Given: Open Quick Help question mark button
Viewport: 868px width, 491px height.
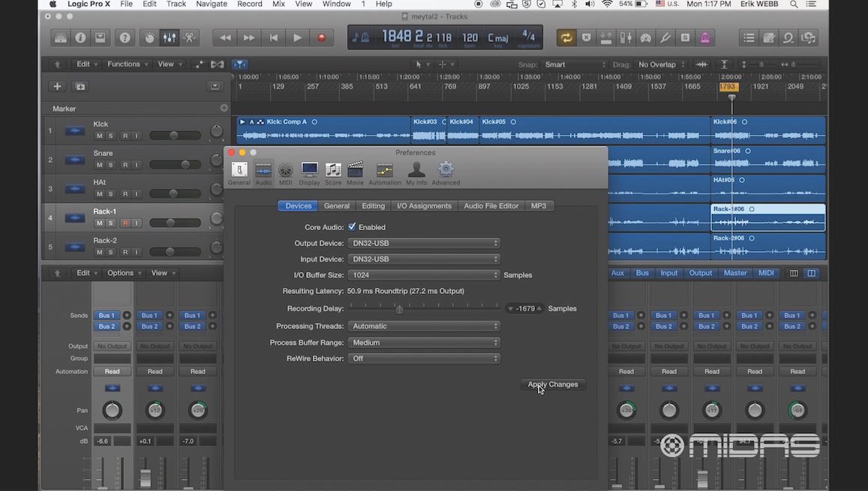Looking at the screenshot, I should (x=125, y=37).
